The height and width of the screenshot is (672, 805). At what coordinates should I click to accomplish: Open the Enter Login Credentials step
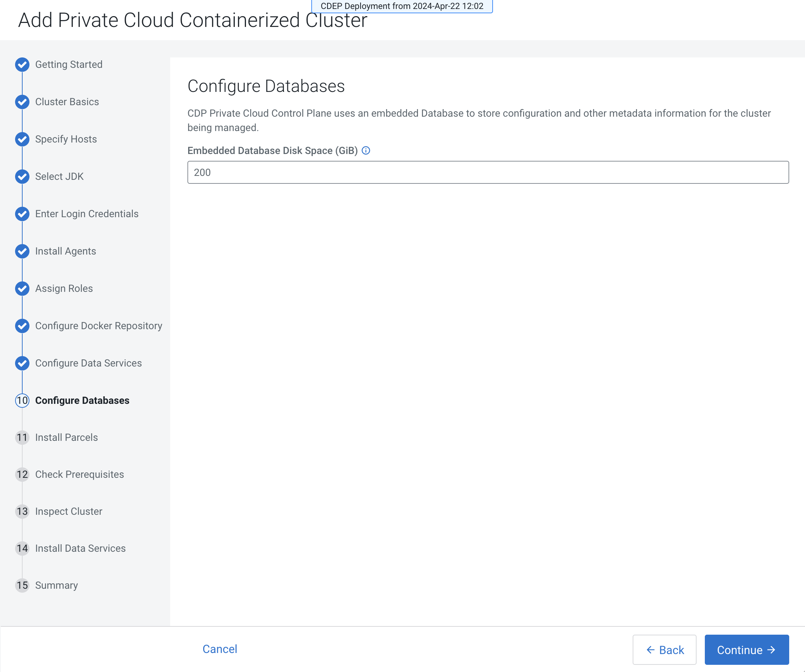pos(87,214)
